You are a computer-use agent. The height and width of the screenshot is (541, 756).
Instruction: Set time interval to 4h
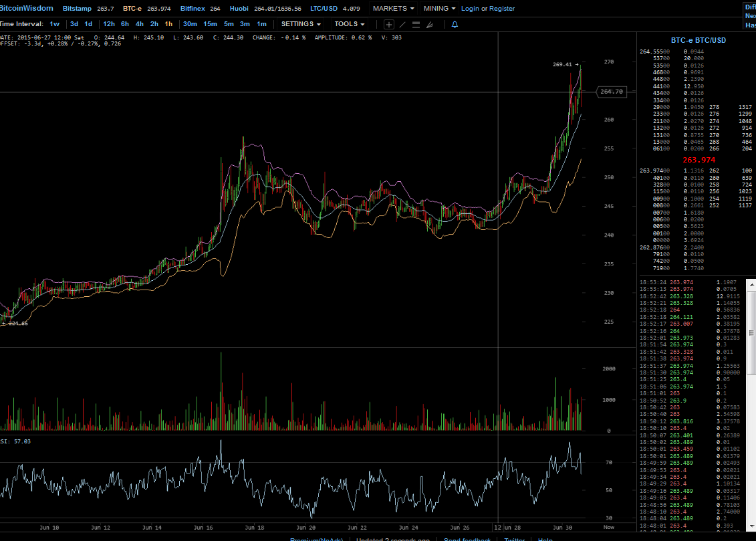pyautogui.click(x=139, y=23)
